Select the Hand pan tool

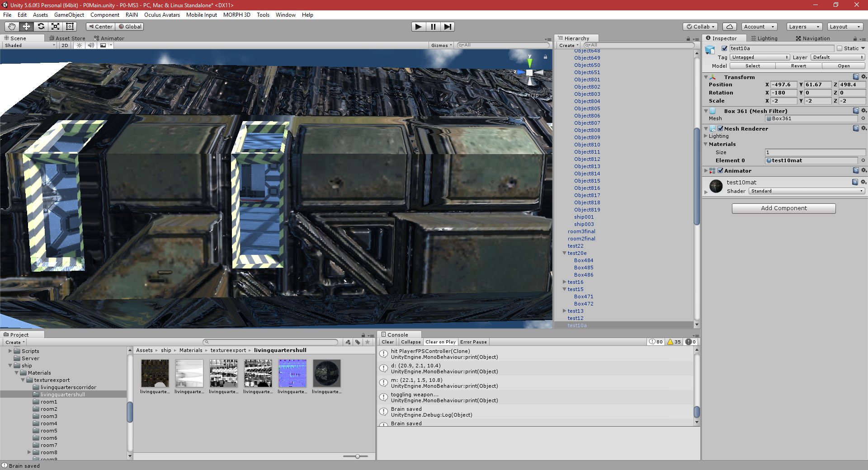(x=11, y=27)
